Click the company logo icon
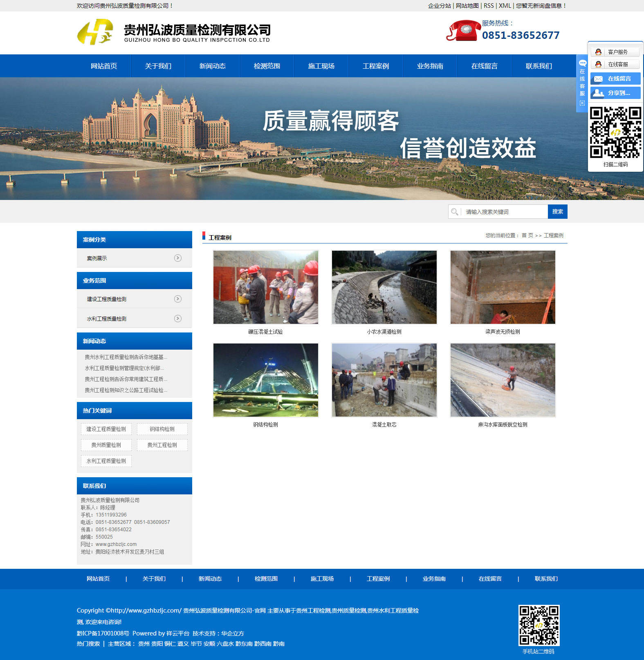This screenshot has height=660, width=644. tap(95, 32)
